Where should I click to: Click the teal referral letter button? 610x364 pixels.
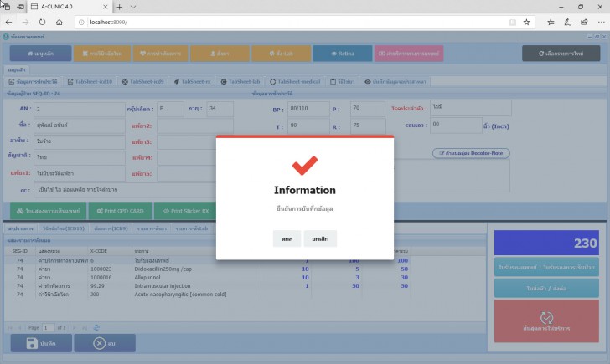pyautogui.click(x=546, y=288)
